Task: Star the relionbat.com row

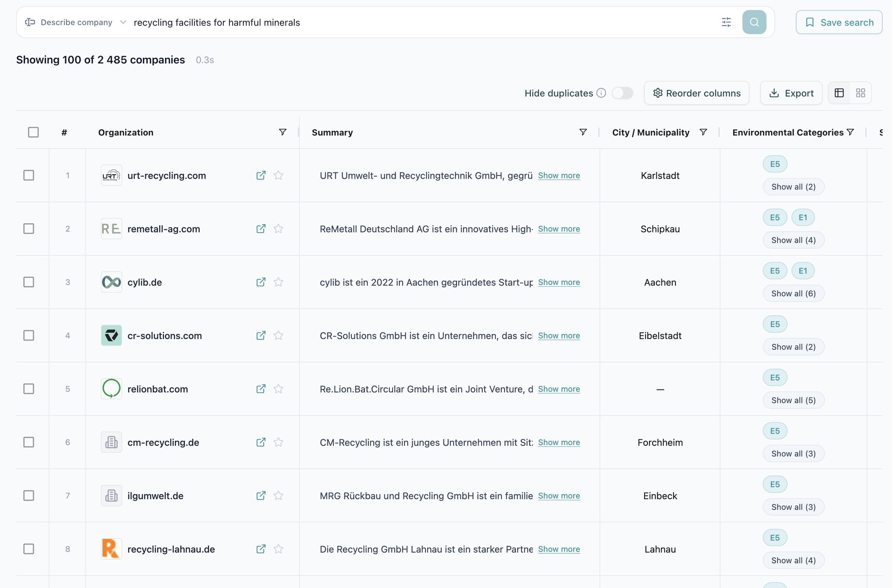Action: [278, 389]
